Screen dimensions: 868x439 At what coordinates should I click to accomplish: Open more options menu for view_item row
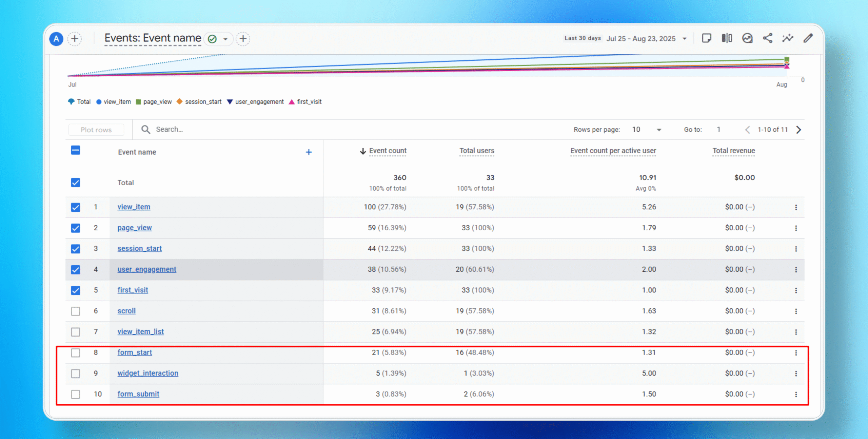click(x=796, y=207)
